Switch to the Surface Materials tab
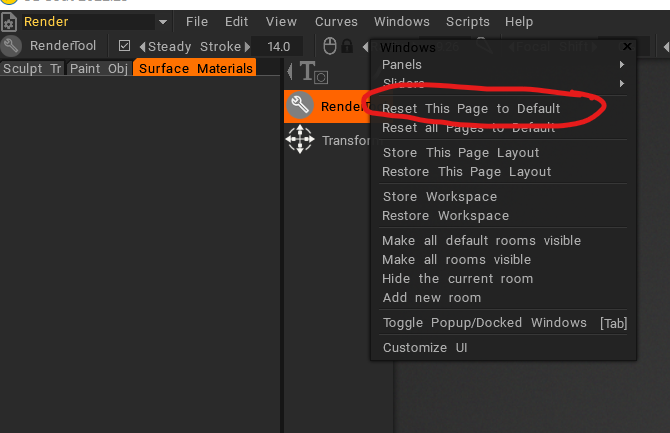 (x=196, y=68)
